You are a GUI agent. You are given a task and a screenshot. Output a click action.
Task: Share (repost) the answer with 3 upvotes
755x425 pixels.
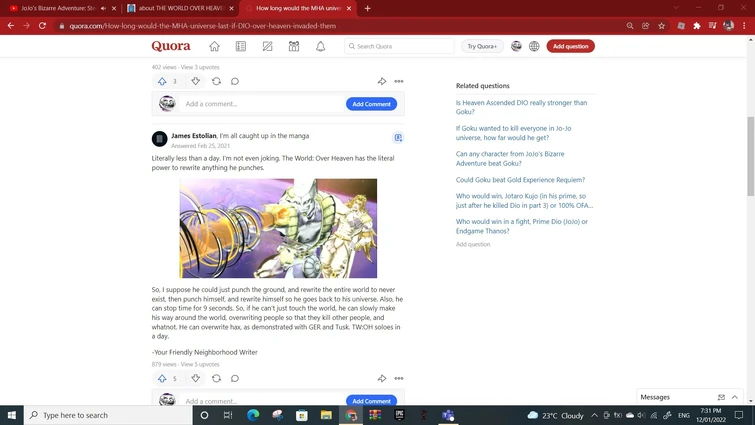pyautogui.click(x=216, y=81)
